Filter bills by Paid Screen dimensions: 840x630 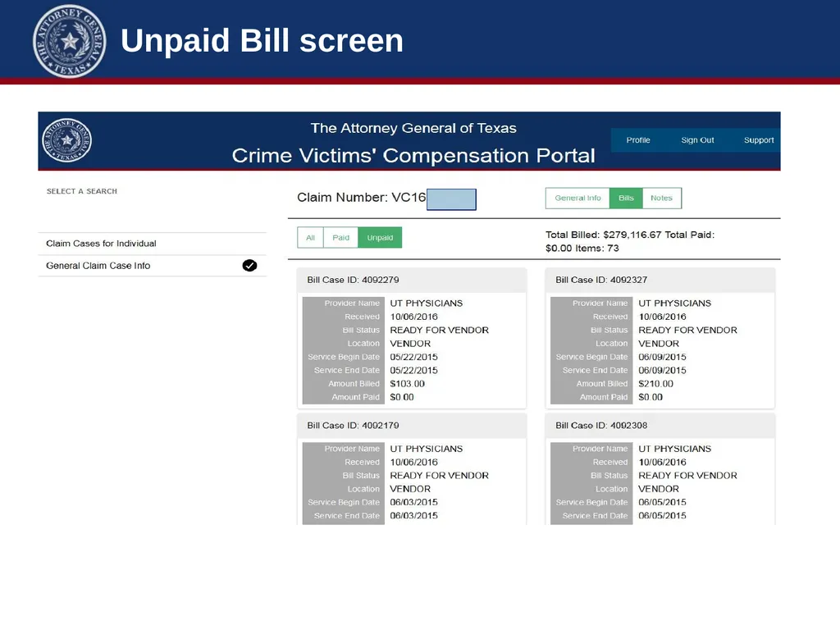click(340, 237)
